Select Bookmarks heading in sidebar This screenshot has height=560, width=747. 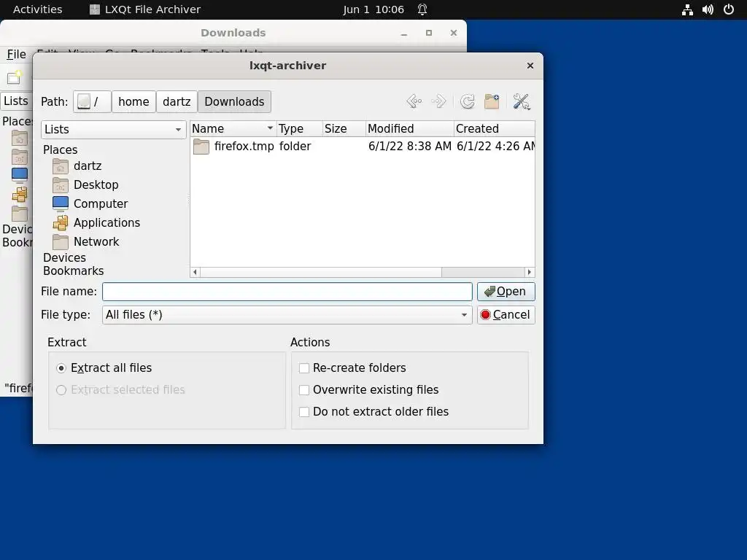pos(74,271)
